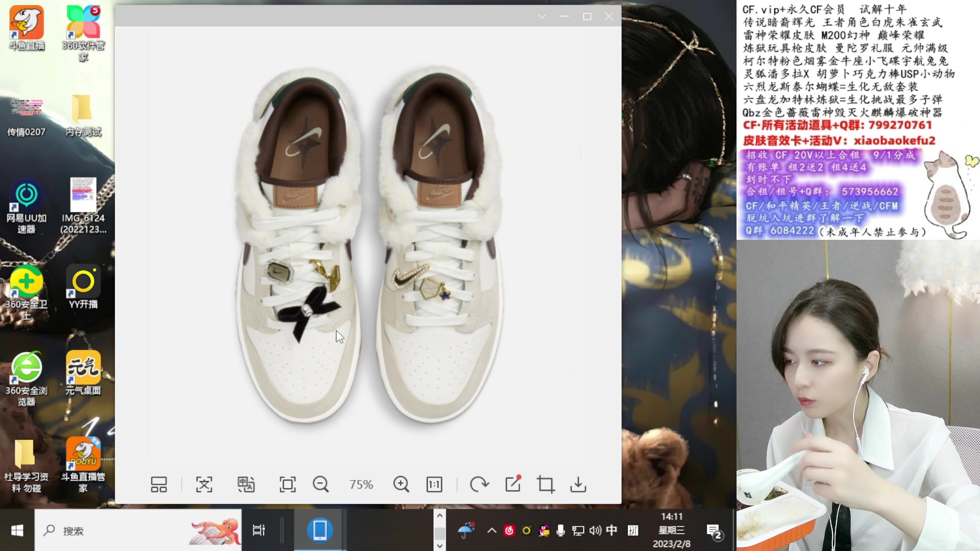The width and height of the screenshot is (980, 551).
Task: Zoom in the shoe image
Action: pos(401,485)
